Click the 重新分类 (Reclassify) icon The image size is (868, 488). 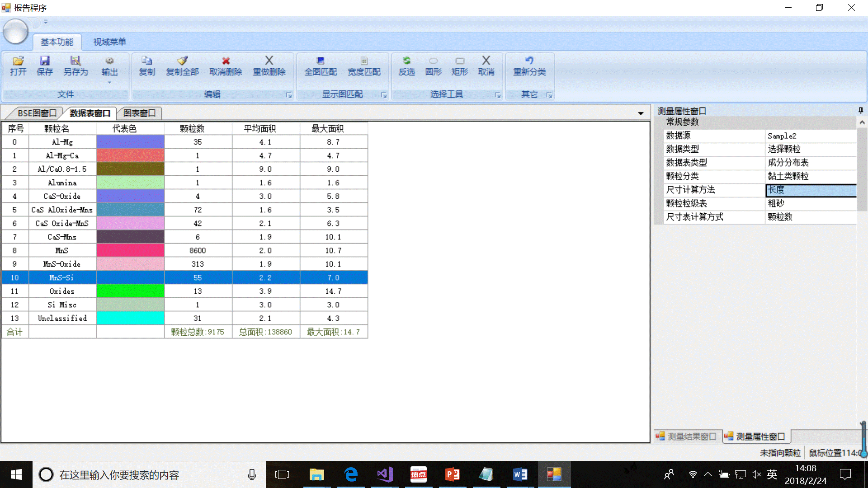coord(529,61)
